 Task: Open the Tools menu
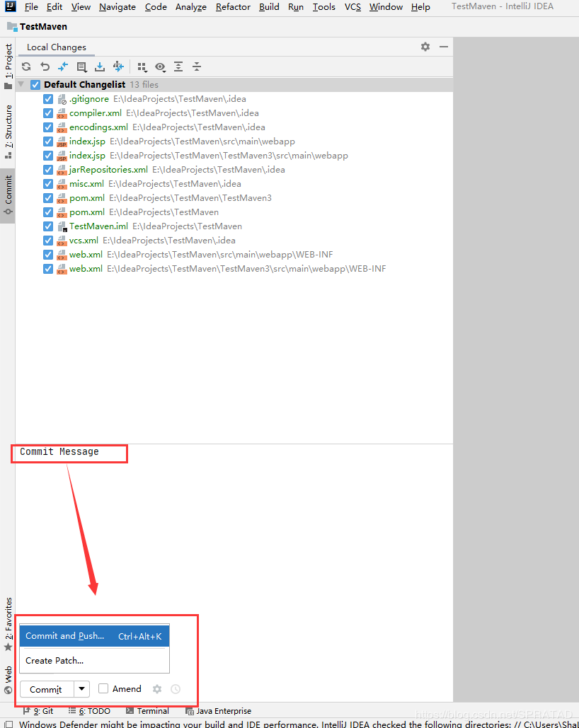pyautogui.click(x=324, y=7)
